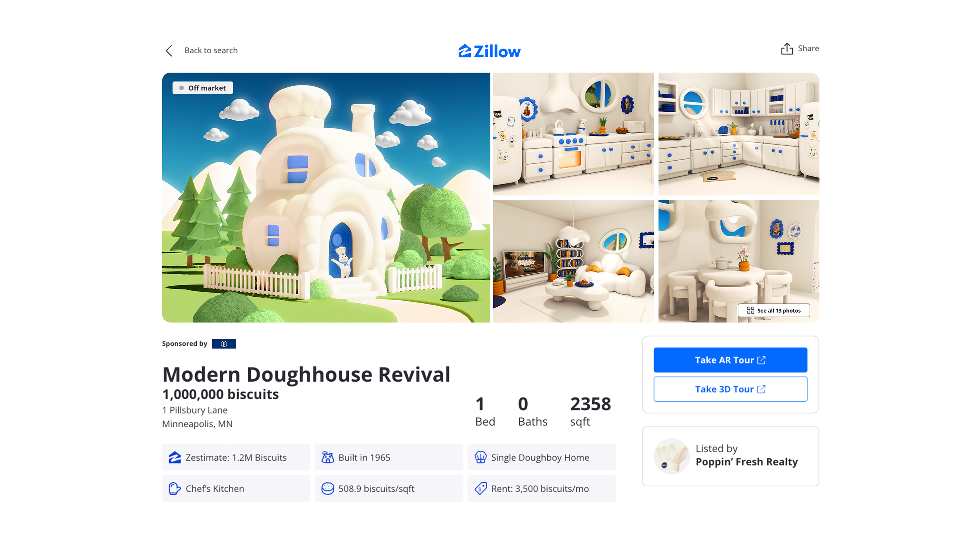Open the Take AR Tour button
Viewport: 980px width, 551px height.
pyautogui.click(x=730, y=360)
